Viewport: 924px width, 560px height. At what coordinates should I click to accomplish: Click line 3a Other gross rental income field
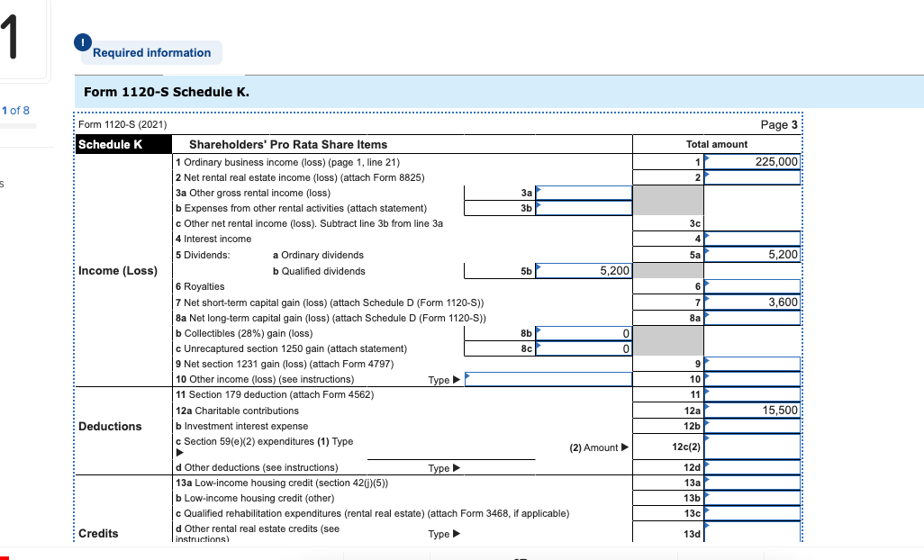click(585, 192)
